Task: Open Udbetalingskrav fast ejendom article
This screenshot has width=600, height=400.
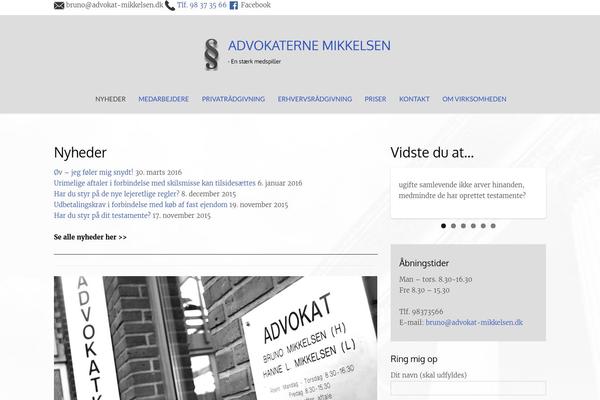Action: click(141, 204)
